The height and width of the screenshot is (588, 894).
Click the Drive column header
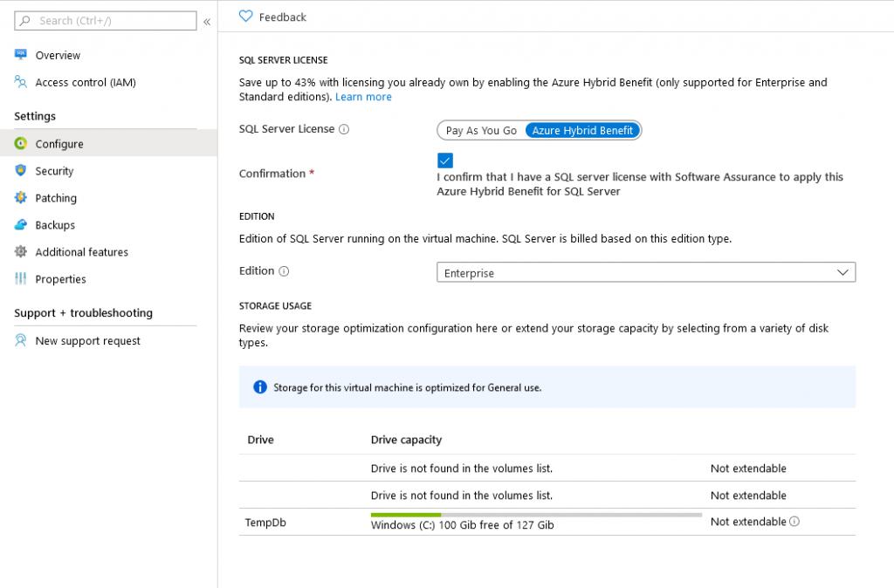tap(260, 440)
